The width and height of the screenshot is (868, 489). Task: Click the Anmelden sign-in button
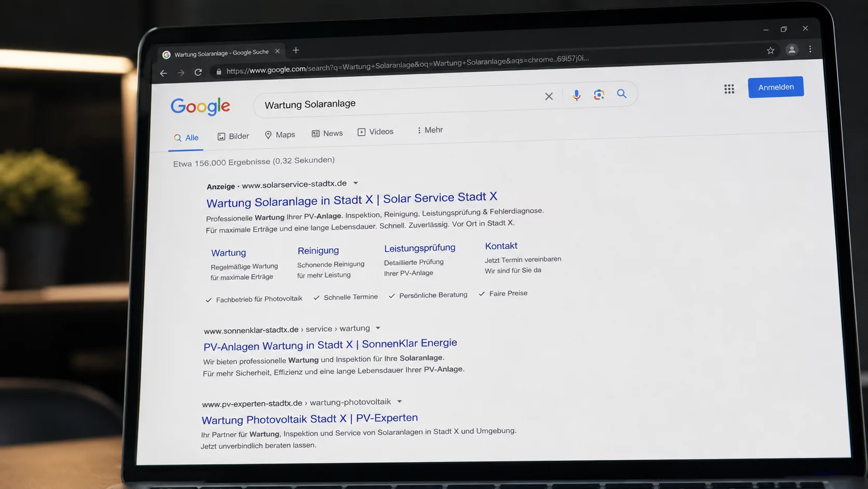[x=776, y=87]
